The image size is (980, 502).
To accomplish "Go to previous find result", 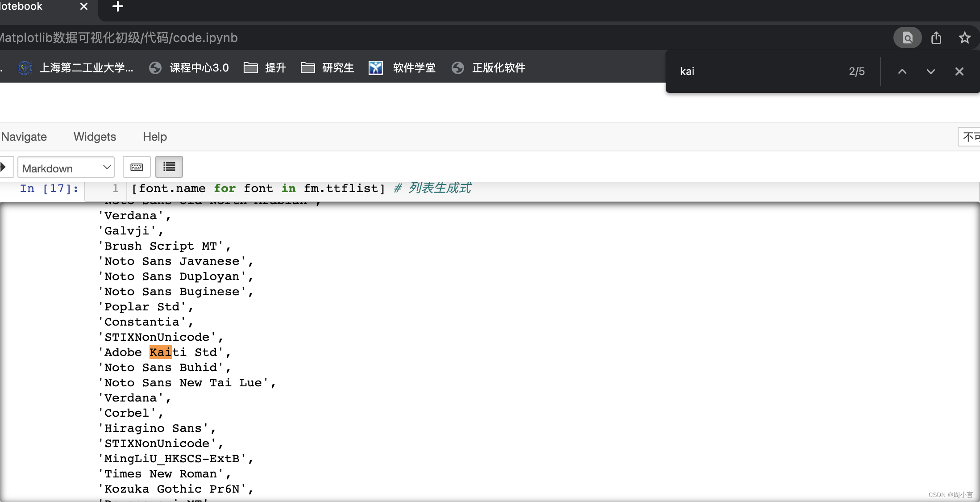I will [x=902, y=71].
